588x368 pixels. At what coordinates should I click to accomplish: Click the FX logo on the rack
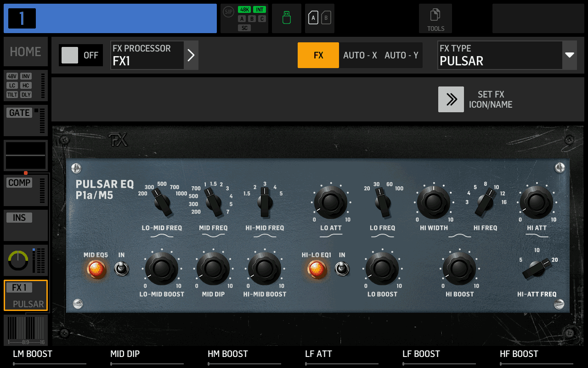click(118, 140)
